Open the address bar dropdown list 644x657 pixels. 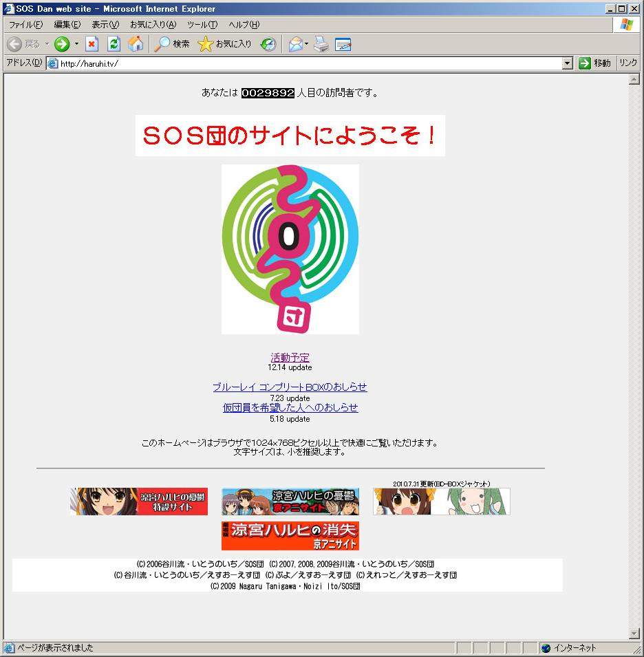(x=568, y=64)
